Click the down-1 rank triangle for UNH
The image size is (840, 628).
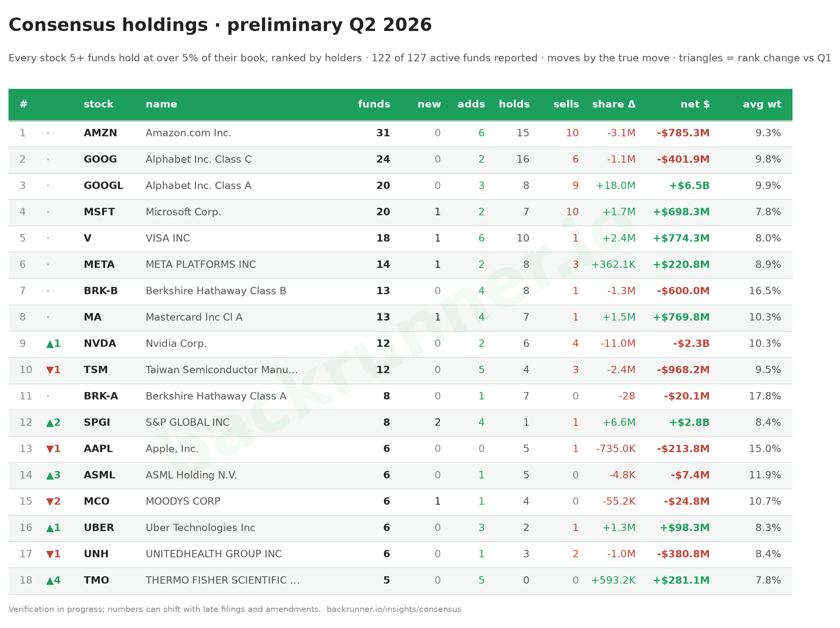[53, 554]
